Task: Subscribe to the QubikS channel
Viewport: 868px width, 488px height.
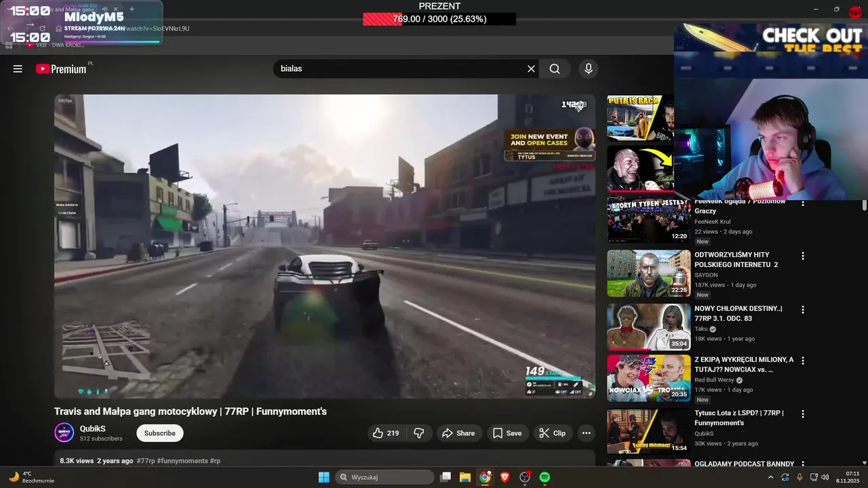Action: coord(160,433)
